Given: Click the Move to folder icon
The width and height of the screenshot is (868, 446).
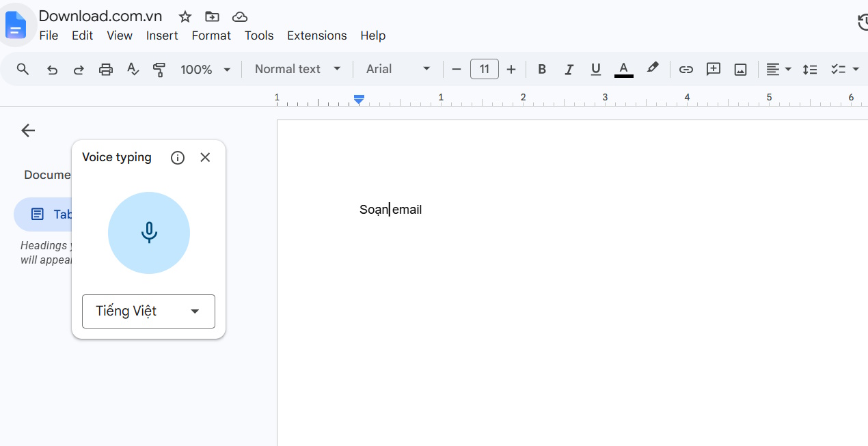Looking at the screenshot, I should click(x=213, y=16).
